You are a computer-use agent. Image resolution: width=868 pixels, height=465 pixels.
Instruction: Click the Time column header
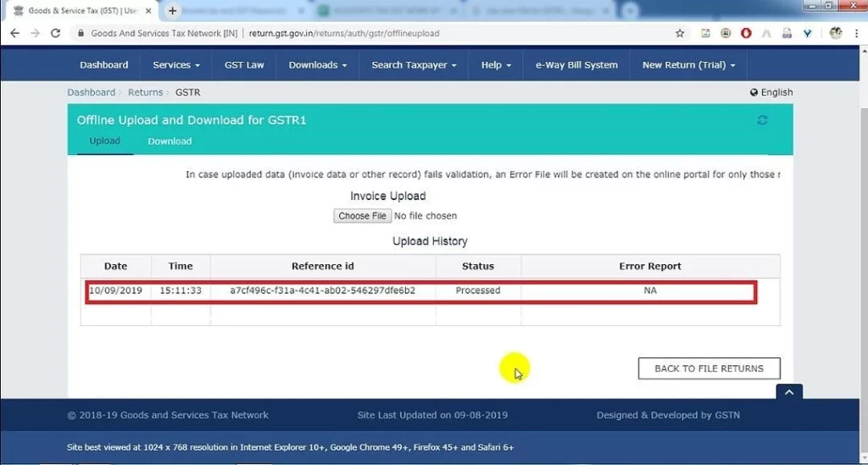point(181,266)
